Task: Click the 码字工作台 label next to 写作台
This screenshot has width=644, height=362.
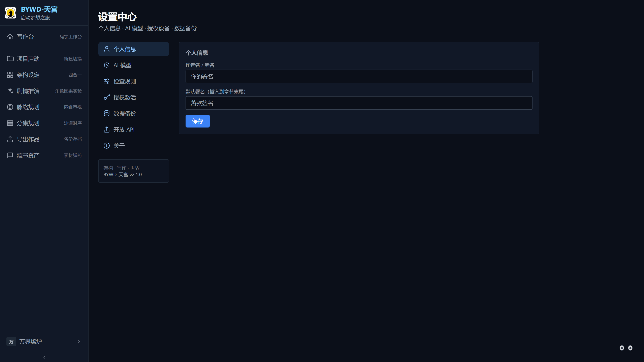Action: tap(70, 37)
